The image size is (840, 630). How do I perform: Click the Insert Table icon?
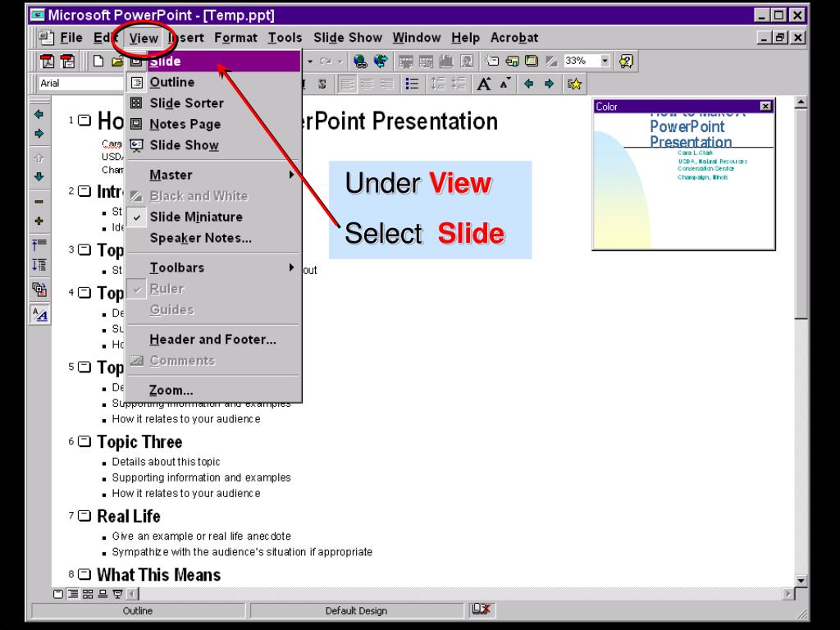point(405,62)
